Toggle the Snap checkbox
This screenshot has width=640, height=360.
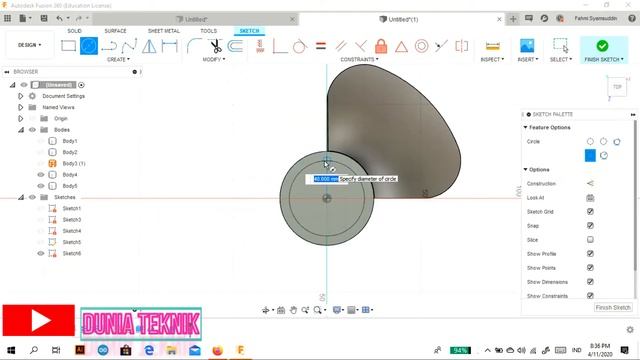point(590,226)
